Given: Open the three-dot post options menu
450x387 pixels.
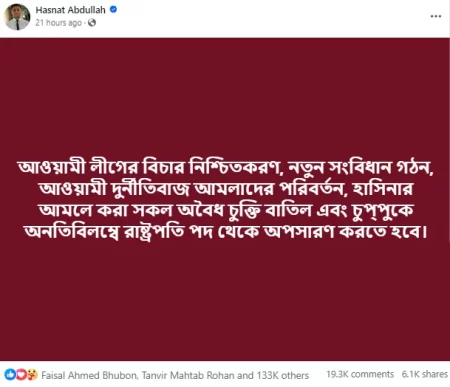Looking at the screenshot, I should [x=436, y=16].
